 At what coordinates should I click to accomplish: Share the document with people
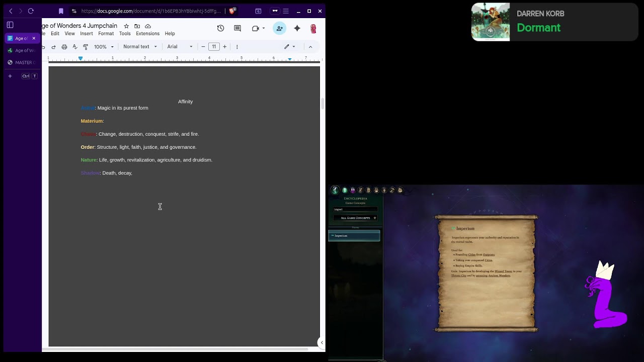pyautogui.click(x=280, y=29)
